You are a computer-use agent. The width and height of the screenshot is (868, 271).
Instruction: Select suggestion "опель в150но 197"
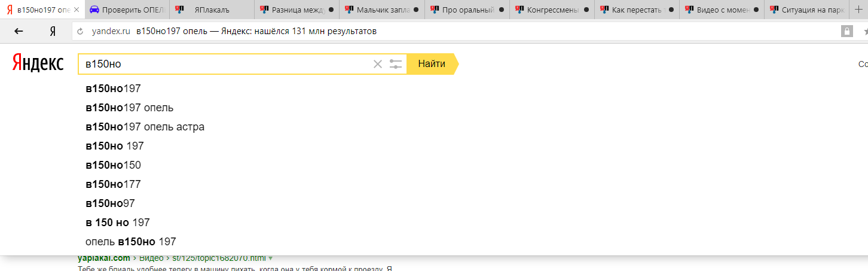(x=130, y=242)
